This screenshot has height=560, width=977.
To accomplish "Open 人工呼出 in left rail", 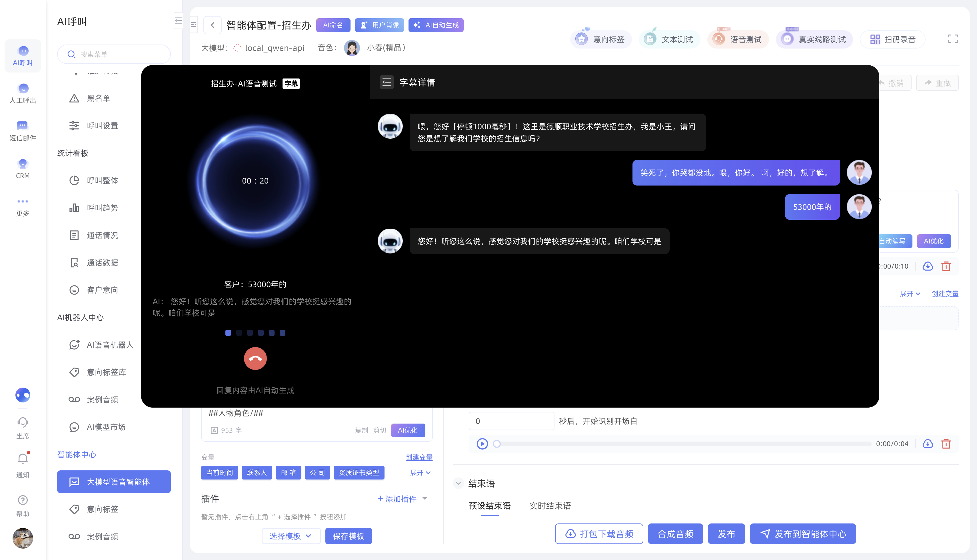I will pyautogui.click(x=23, y=93).
